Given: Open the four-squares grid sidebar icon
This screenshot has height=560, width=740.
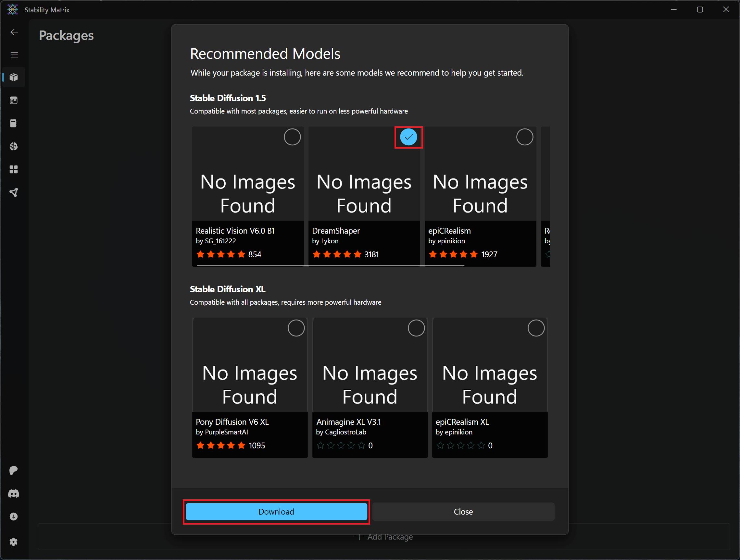Looking at the screenshot, I should click(x=14, y=169).
